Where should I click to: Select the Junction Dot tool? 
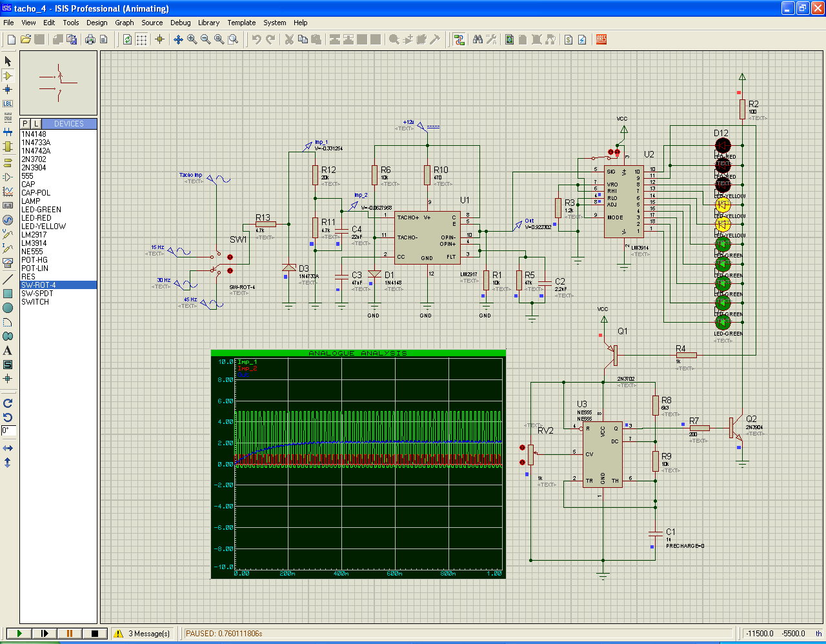8,90
